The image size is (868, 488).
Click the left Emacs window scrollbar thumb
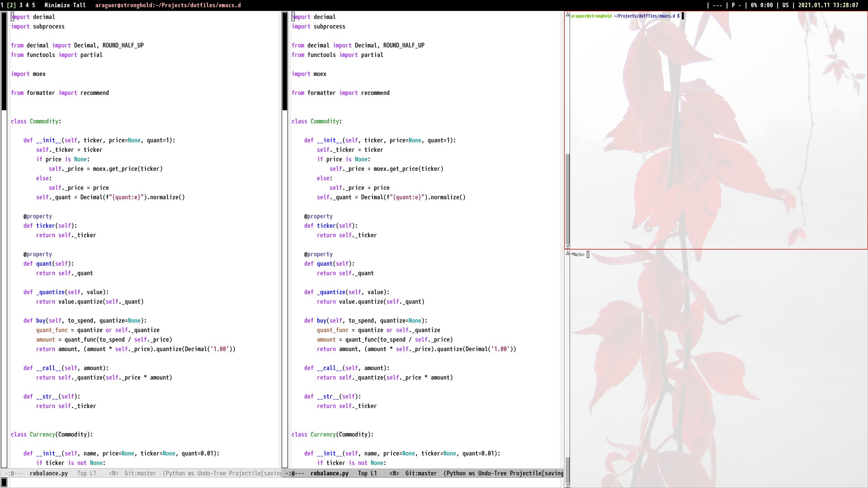pos(4,61)
